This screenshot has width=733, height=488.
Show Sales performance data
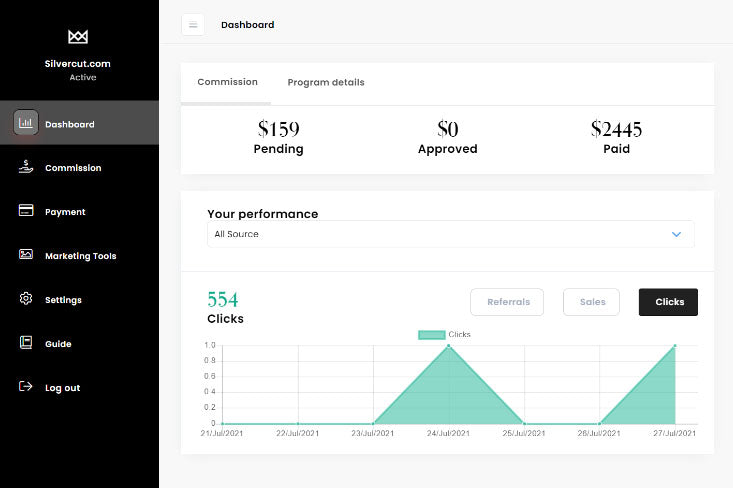592,302
